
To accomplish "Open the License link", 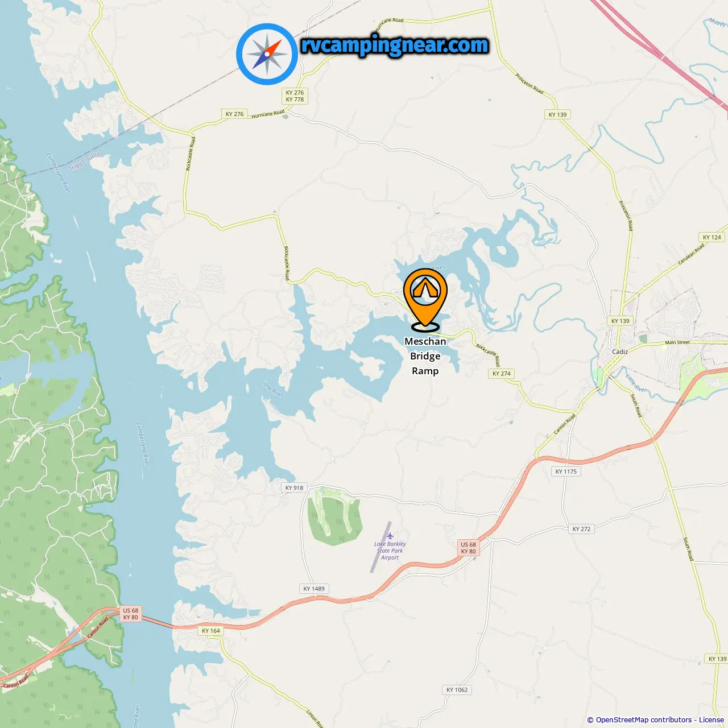I will [x=712, y=719].
